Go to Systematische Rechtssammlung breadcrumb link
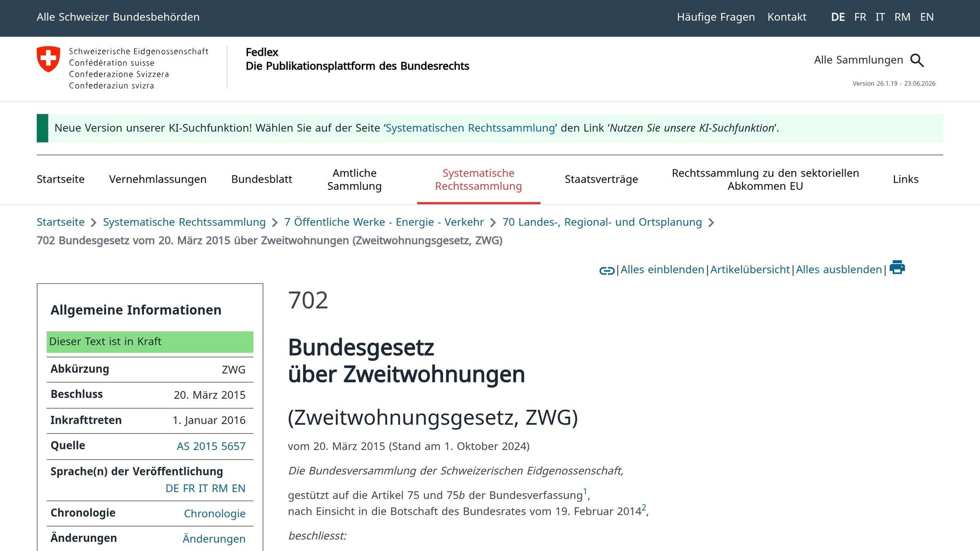Viewport: 980px width, 551px height. [x=184, y=222]
